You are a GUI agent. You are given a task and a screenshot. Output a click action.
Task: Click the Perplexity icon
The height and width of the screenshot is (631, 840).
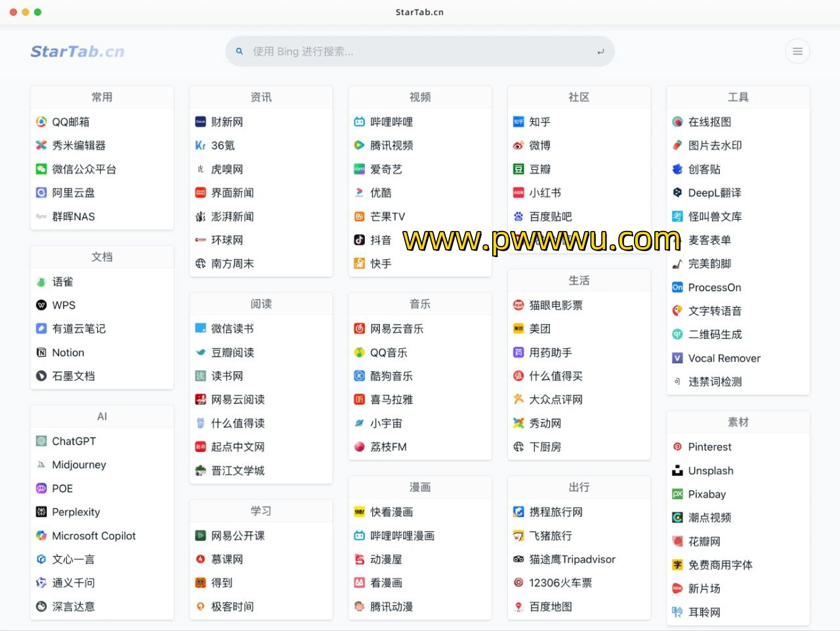[41, 512]
